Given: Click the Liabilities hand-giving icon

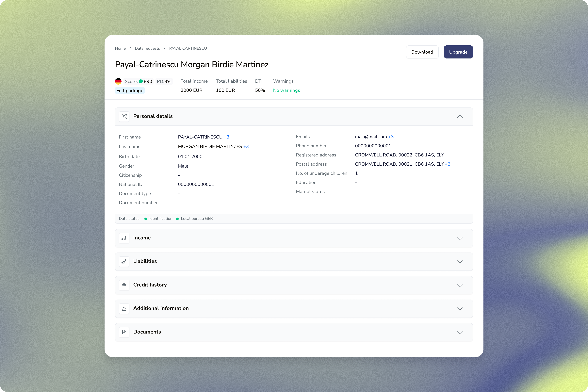Looking at the screenshot, I should (124, 261).
